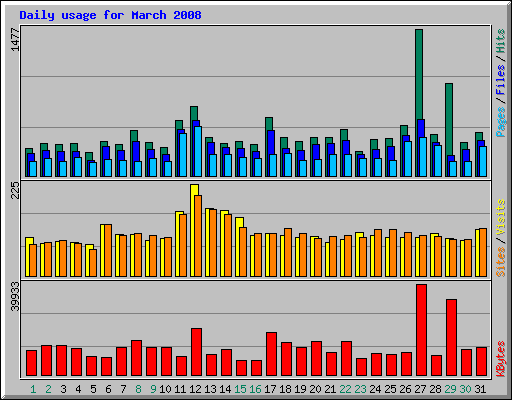Image resolution: width=512 pixels, height=400 pixels.
Task: Click the 225 visits axis label
Action: [15, 191]
